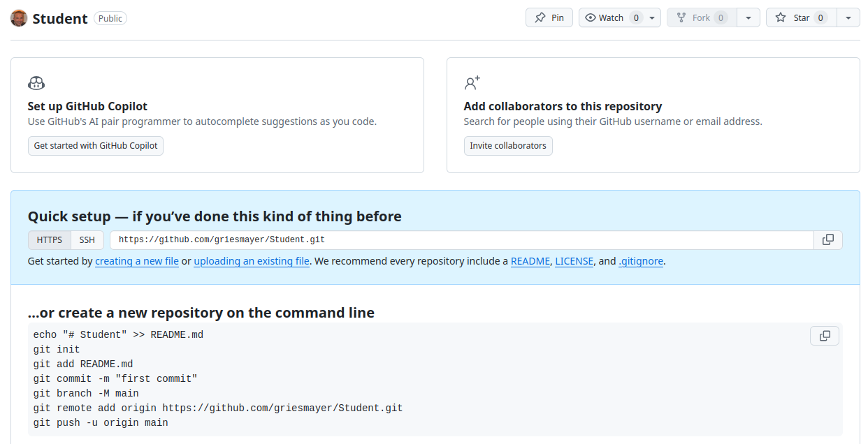Viewport: 868px width, 444px height.
Task: Switch to the SSH clone URL
Action: click(87, 240)
